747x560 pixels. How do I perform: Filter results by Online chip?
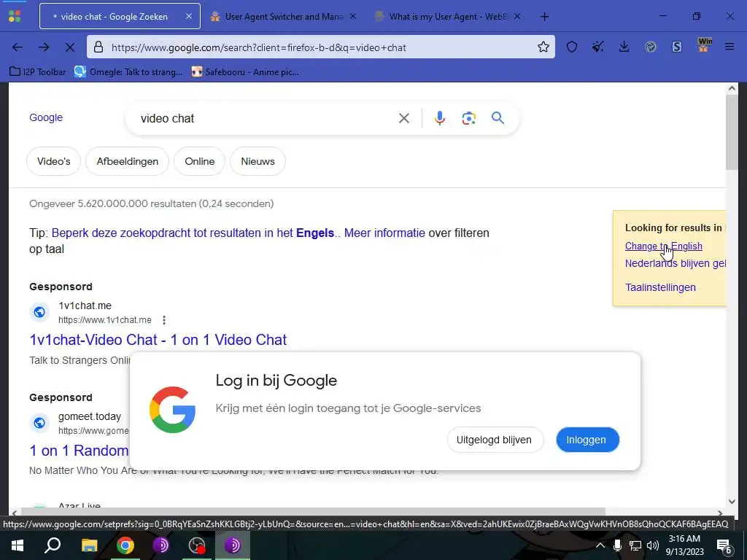click(200, 161)
